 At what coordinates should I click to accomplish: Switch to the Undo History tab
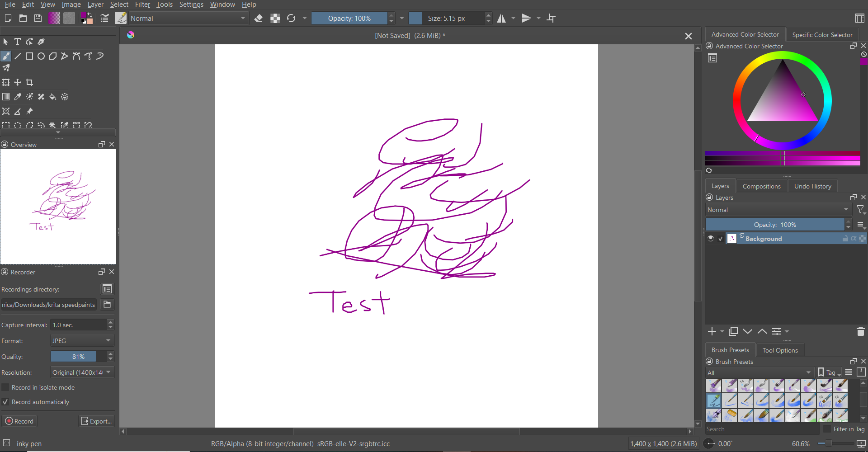click(812, 186)
